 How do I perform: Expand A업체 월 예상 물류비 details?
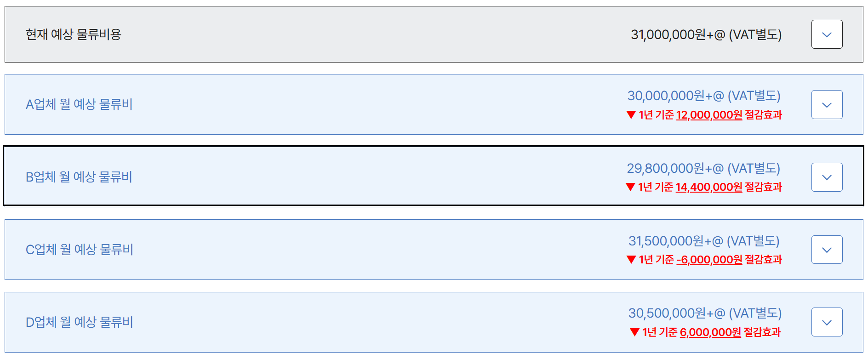827,105
